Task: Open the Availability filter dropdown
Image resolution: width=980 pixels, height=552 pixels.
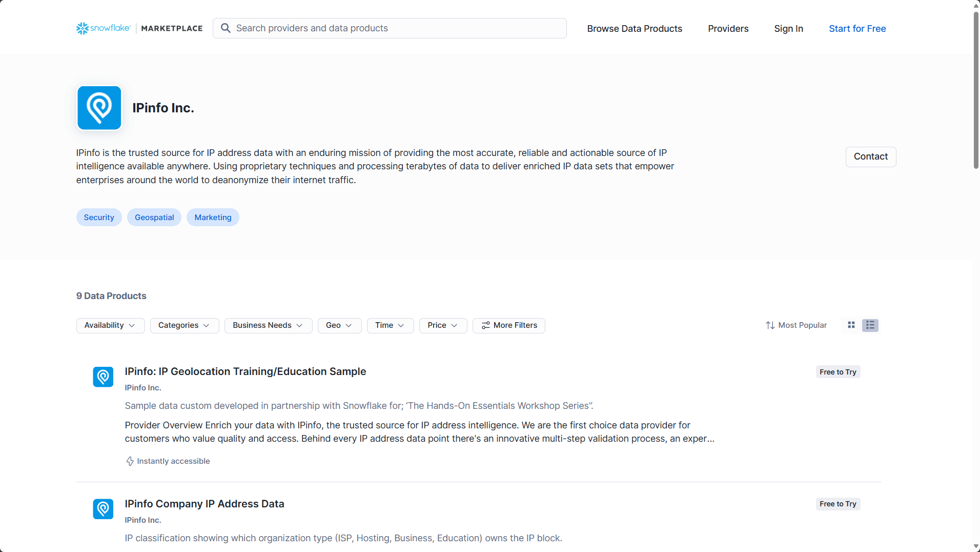Action: point(110,325)
